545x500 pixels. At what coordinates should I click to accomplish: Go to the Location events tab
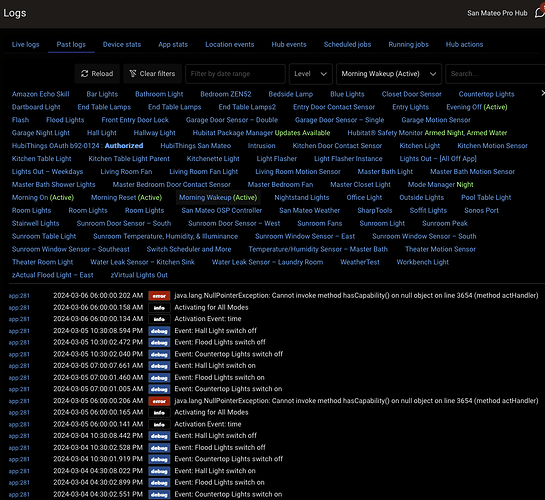(229, 44)
